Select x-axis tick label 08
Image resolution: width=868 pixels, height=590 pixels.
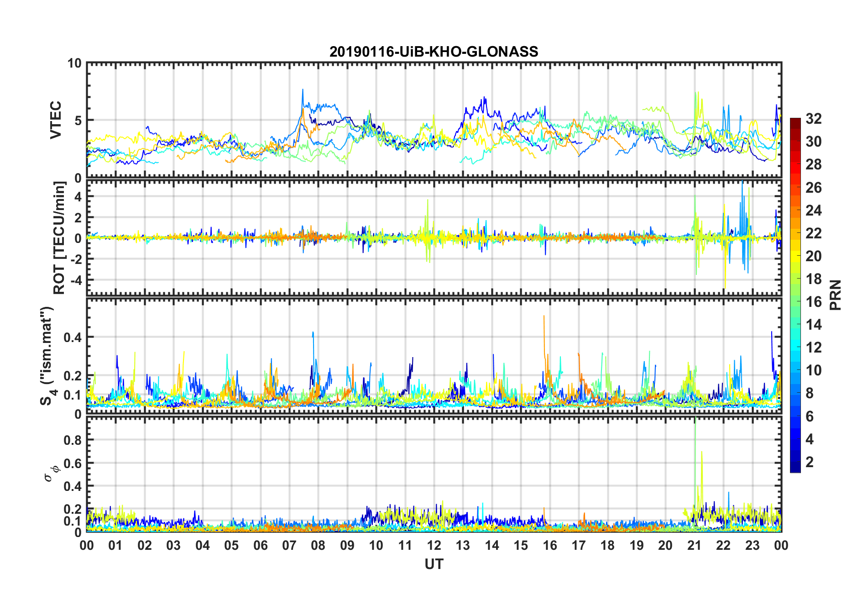tap(318, 545)
